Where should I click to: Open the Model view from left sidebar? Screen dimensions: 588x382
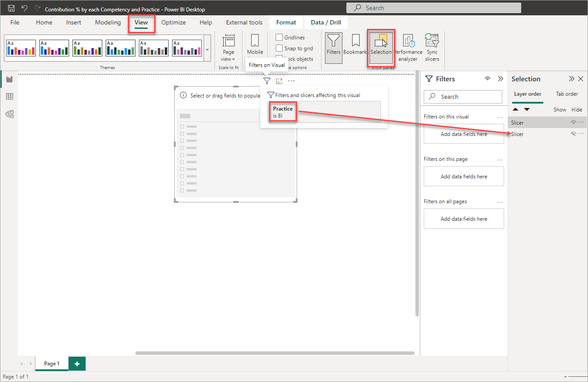click(9, 114)
